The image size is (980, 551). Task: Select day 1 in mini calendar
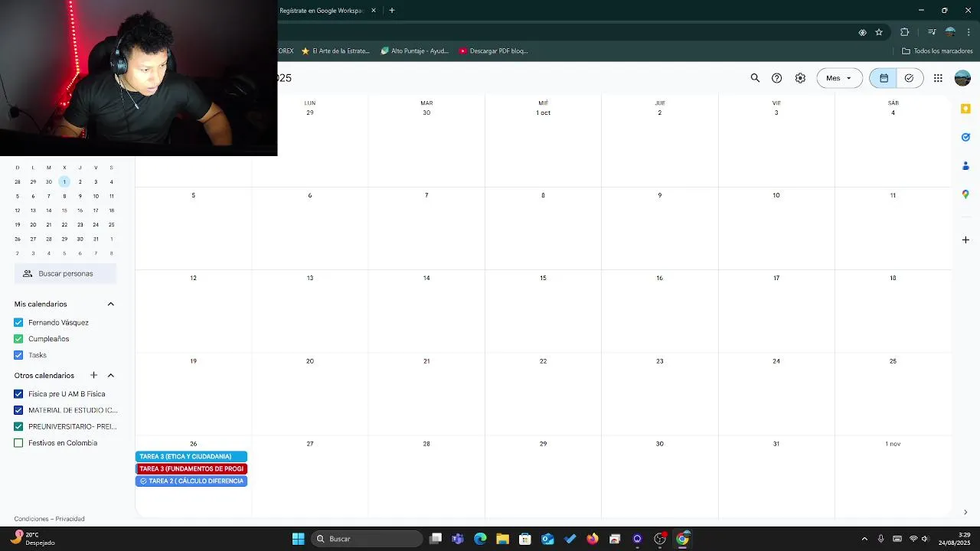coord(64,181)
